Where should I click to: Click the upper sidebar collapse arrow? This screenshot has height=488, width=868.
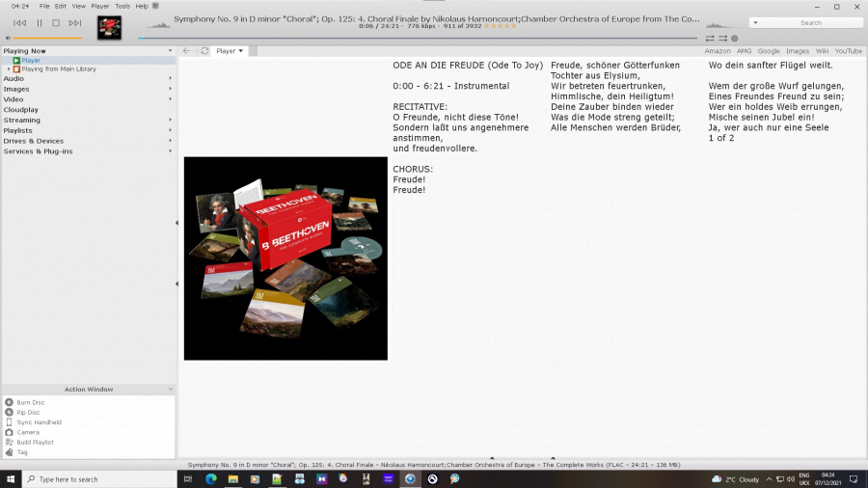click(x=177, y=223)
